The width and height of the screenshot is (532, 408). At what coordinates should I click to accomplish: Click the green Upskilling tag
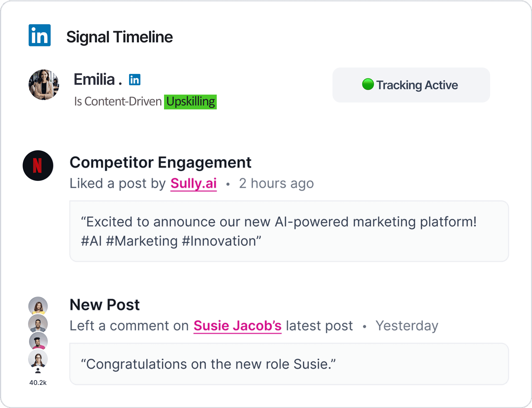(190, 102)
